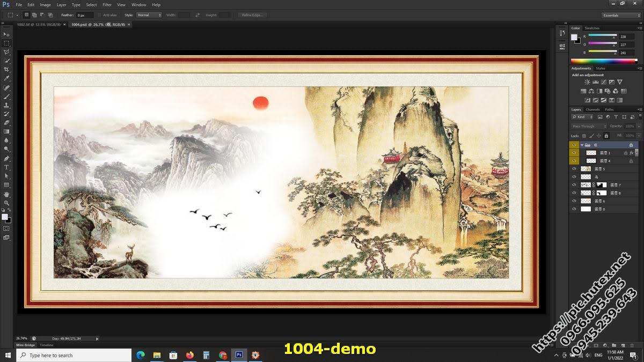Select the Pen tool

point(6,158)
